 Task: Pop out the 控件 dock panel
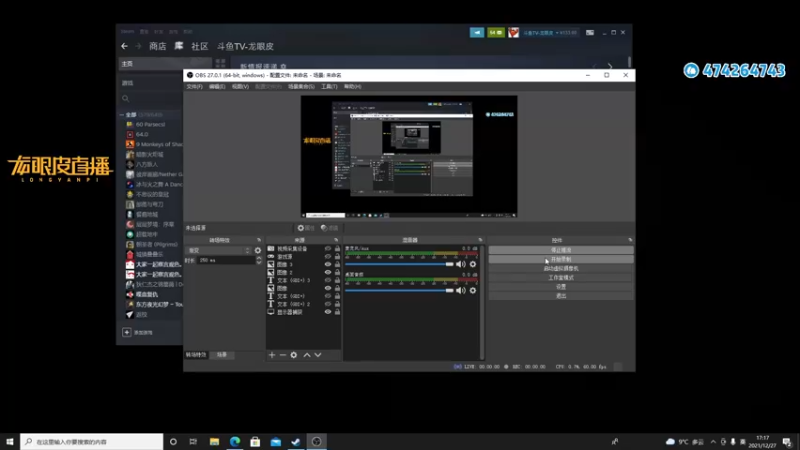point(630,240)
